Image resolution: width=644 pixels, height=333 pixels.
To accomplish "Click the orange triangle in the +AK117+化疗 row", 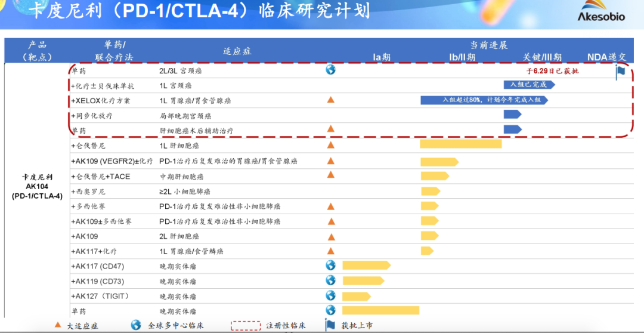I will [330, 251].
